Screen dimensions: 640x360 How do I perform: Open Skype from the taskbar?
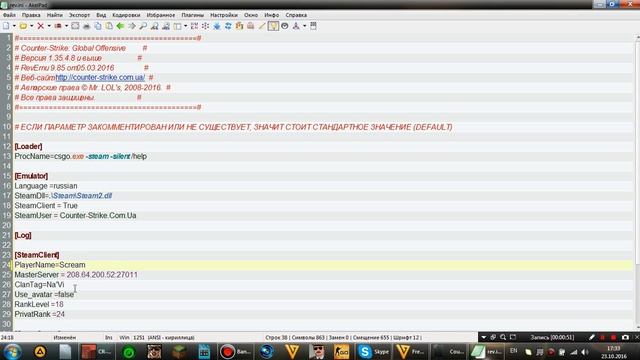pyautogui.click(x=374, y=351)
